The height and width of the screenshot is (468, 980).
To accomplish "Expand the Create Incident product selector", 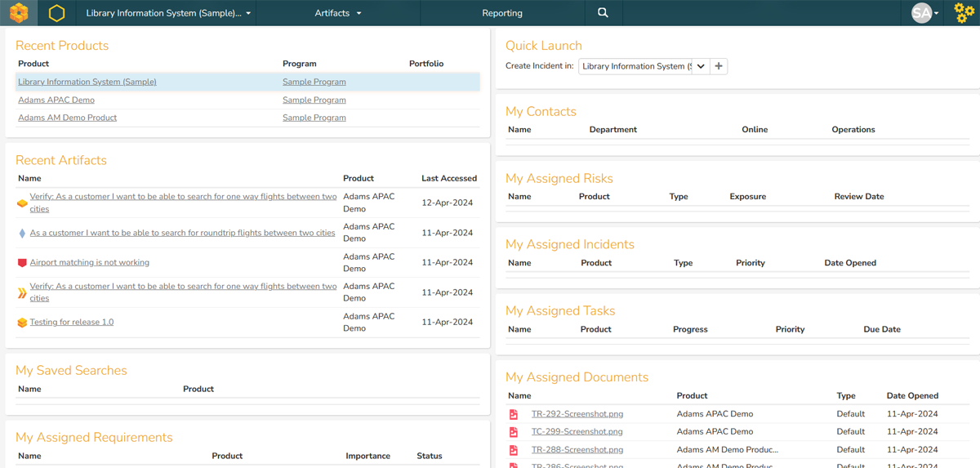I will tap(700, 66).
